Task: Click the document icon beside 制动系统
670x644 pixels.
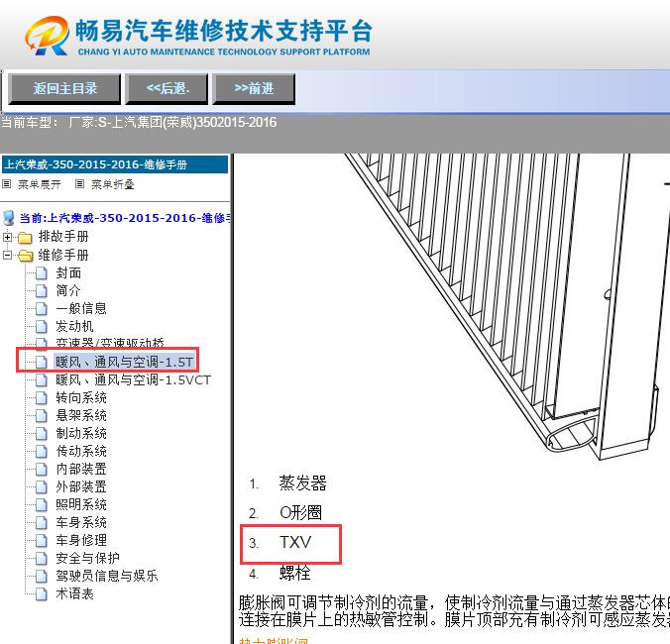Action: (x=41, y=434)
